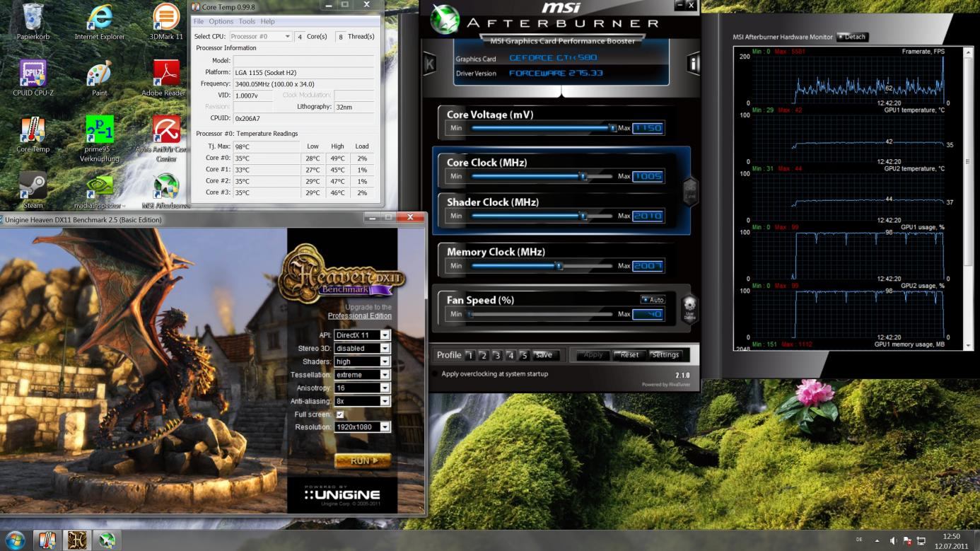Launch the prime95 Verknüpfung shortcut
Viewport: 980px width, 551px height.
[100, 139]
